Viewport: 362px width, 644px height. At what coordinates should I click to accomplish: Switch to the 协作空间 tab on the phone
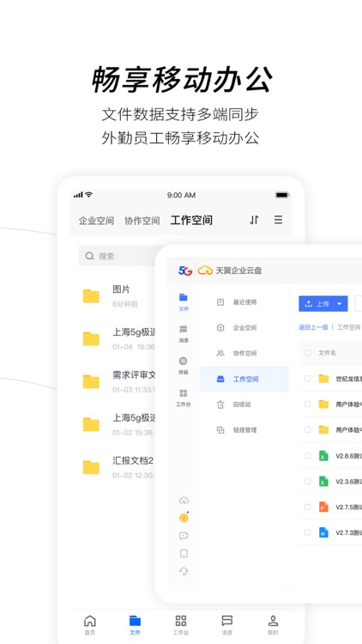[x=142, y=221]
